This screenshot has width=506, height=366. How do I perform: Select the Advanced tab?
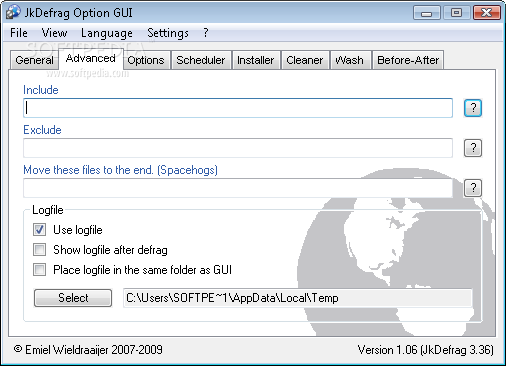point(91,59)
